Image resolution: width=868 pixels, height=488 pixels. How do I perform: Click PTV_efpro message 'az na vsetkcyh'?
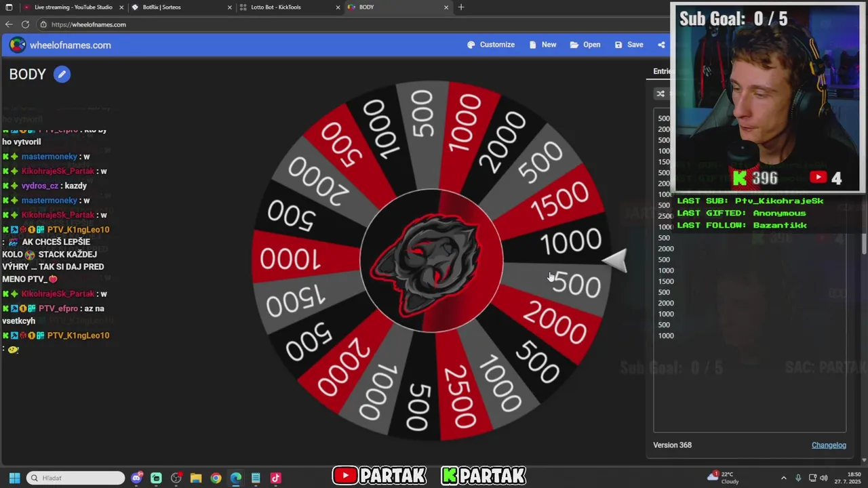point(53,314)
